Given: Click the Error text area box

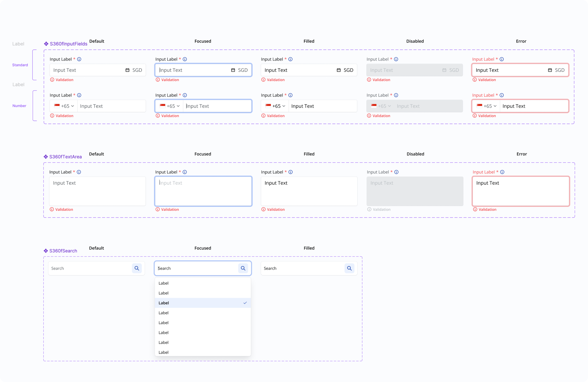Looking at the screenshot, I should [x=521, y=191].
